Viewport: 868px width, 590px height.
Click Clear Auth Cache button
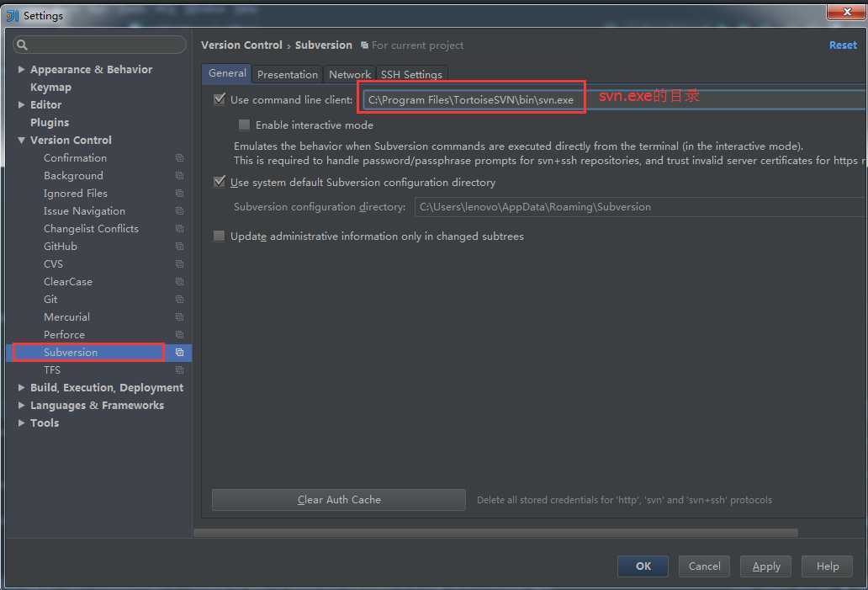(x=339, y=500)
